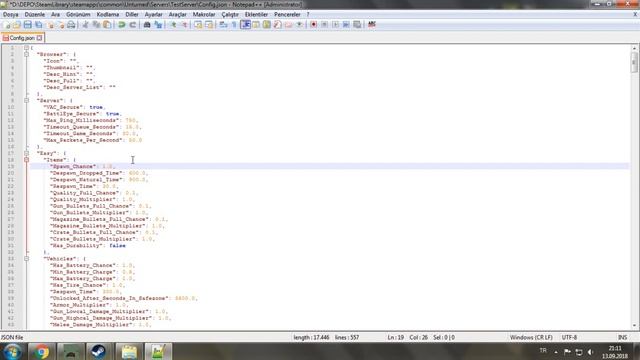Click the Ln : 19 status entry
This screenshot has height=360, width=640.
(x=396, y=338)
